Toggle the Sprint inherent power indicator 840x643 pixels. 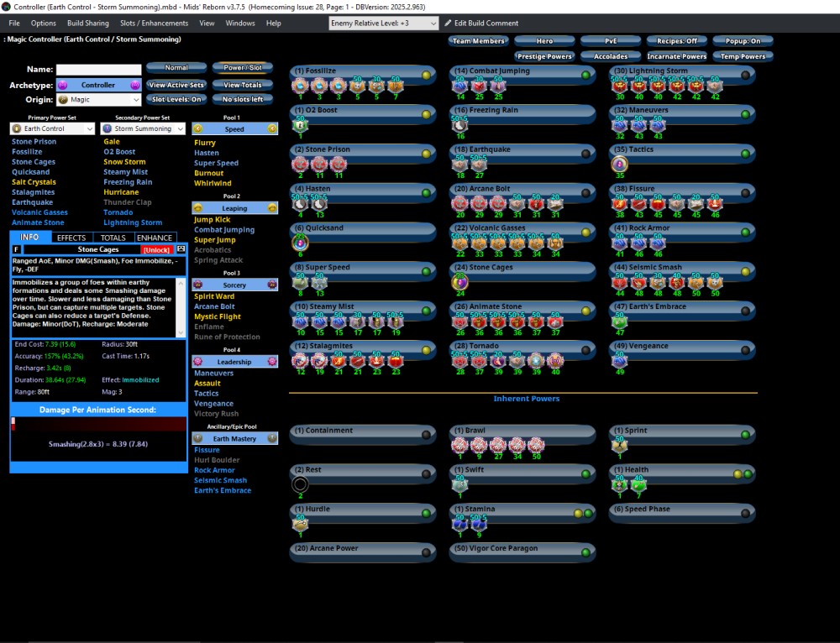click(745, 435)
